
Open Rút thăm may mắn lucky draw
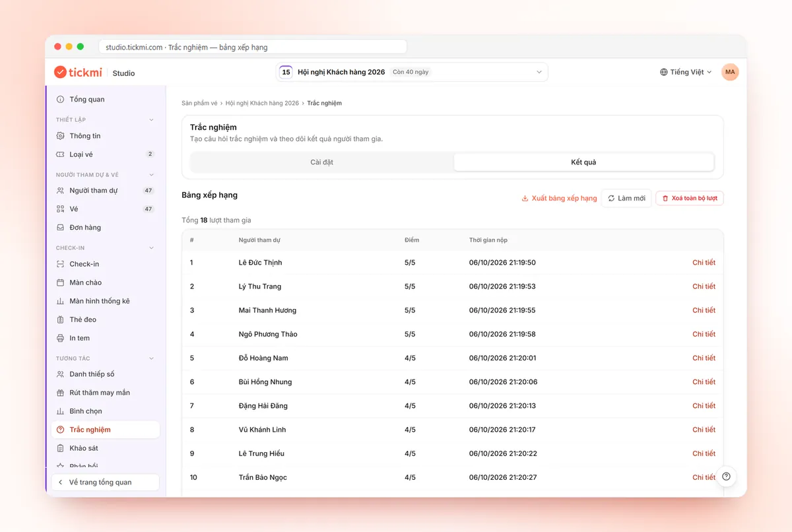click(x=105, y=393)
